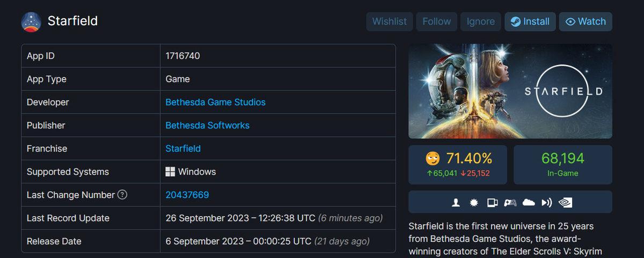Click the Single-player person icon
This screenshot has height=258, width=644.
click(x=456, y=202)
